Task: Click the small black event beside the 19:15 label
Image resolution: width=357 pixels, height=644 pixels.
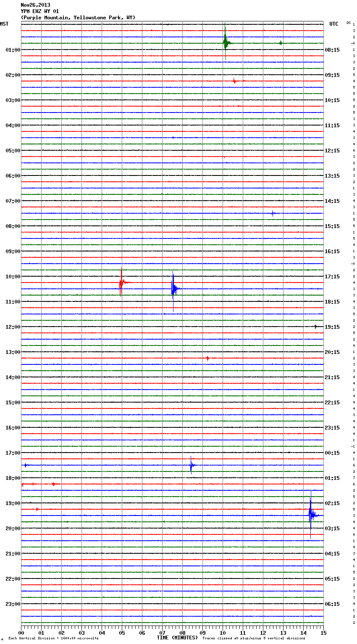Action: pyautogui.click(x=315, y=327)
